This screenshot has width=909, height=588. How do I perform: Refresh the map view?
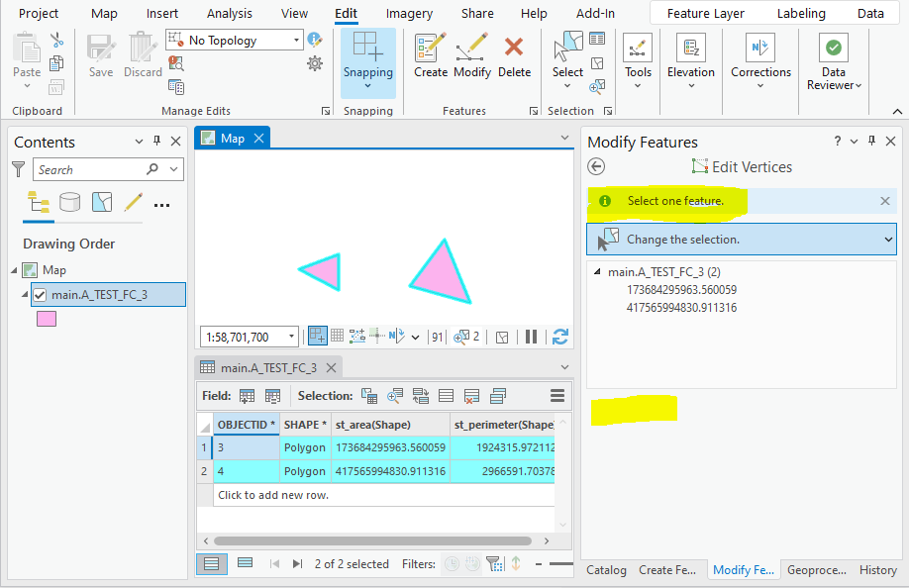pyautogui.click(x=559, y=337)
